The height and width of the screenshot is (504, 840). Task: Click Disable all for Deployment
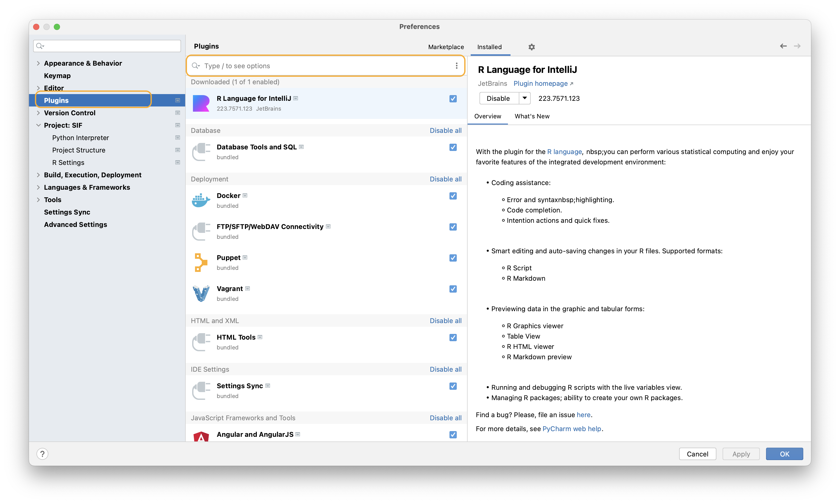pyautogui.click(x=446, y=179)
